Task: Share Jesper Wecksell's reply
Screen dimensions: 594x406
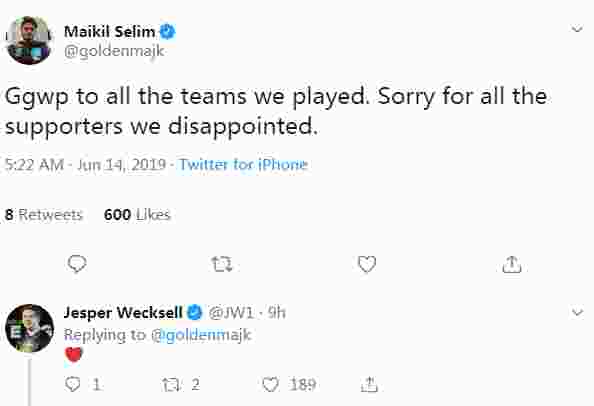Action: tap(369, 384)
